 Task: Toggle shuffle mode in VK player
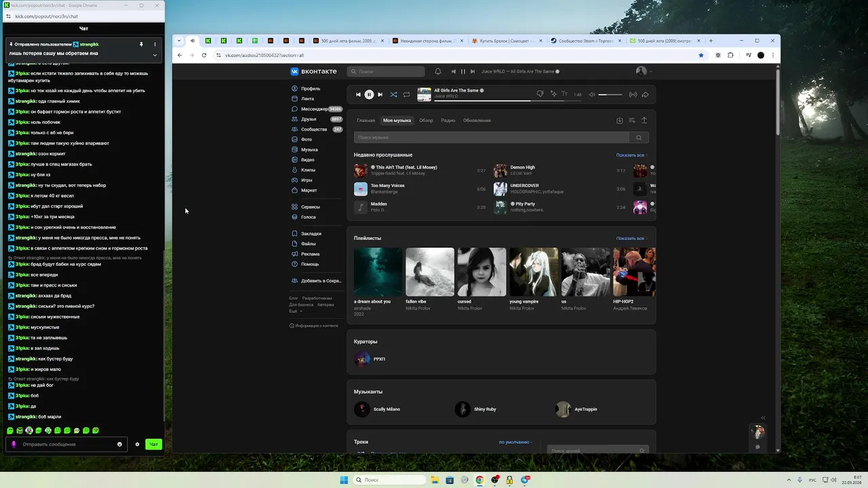(393, 95)
